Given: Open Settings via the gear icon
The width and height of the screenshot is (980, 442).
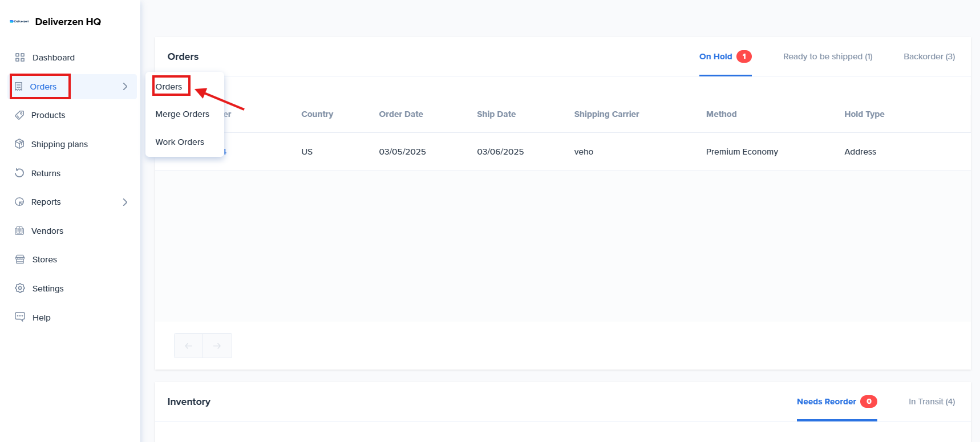Looking at the screenshot, I should pyautogui.click(x=20, y=288).
